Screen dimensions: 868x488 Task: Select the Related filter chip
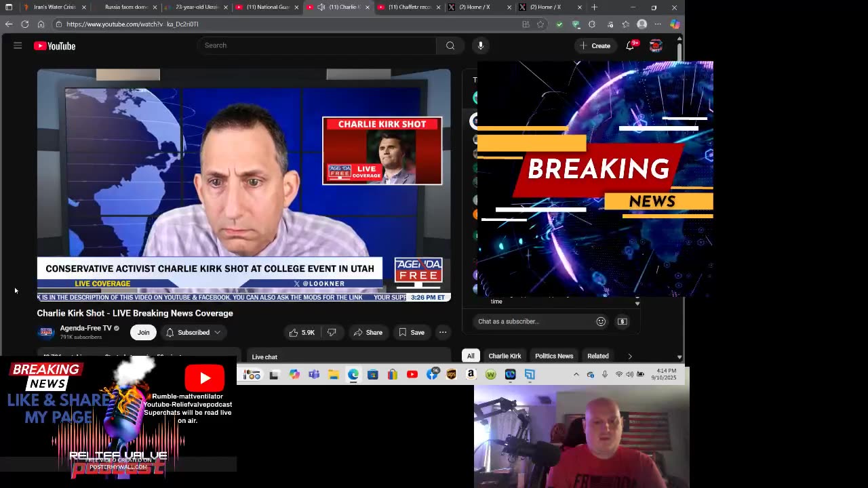(x=598, y=356)
